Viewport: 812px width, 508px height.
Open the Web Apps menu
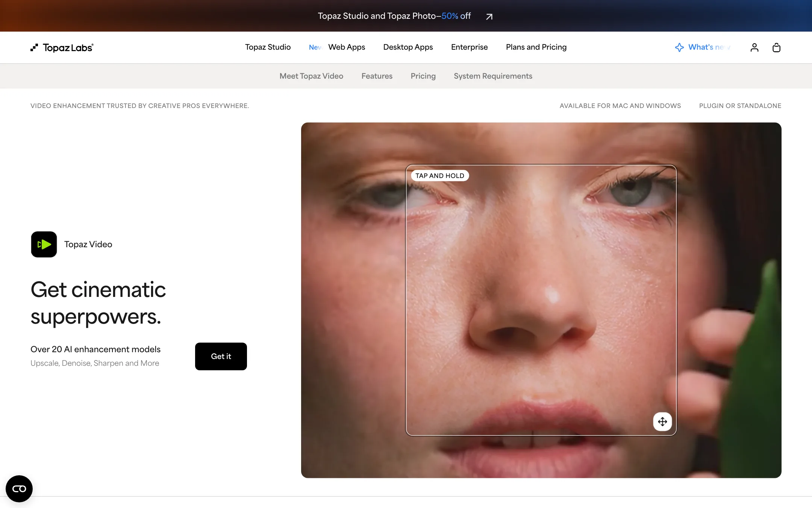pos(347,47)
